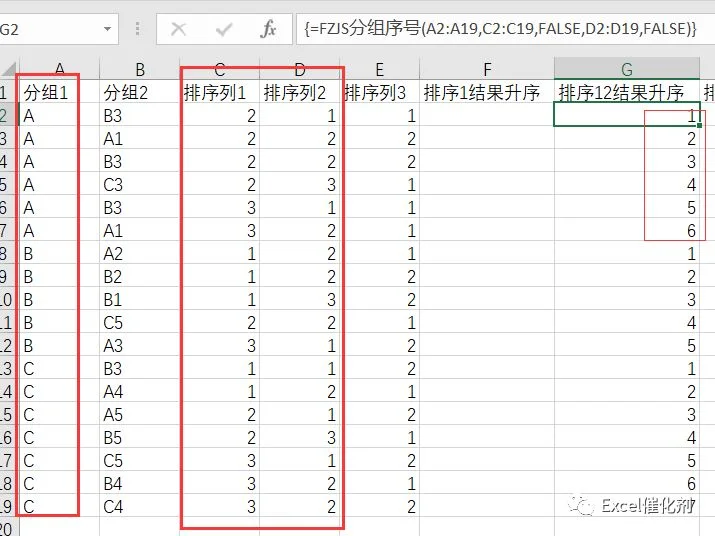The height and width of the screenshot is (536, 715).
Task: Click the Select All corner triangle
Action: (9, 68)
